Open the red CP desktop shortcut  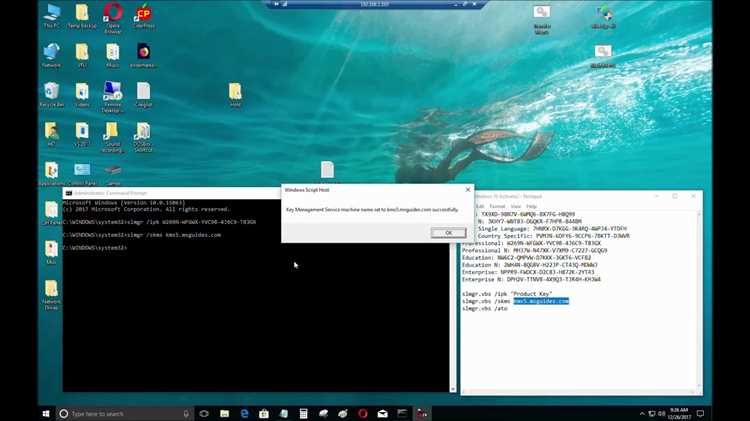point(143,16)
